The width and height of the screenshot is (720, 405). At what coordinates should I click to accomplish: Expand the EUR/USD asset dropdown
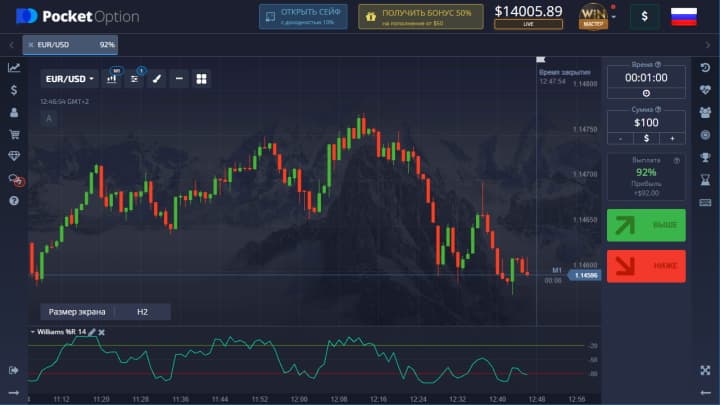(70, 78)
